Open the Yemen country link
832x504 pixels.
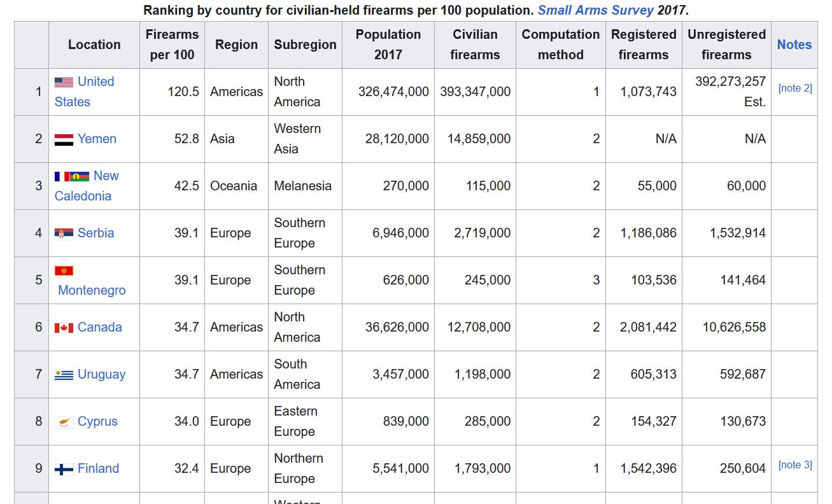pos(97,139)
